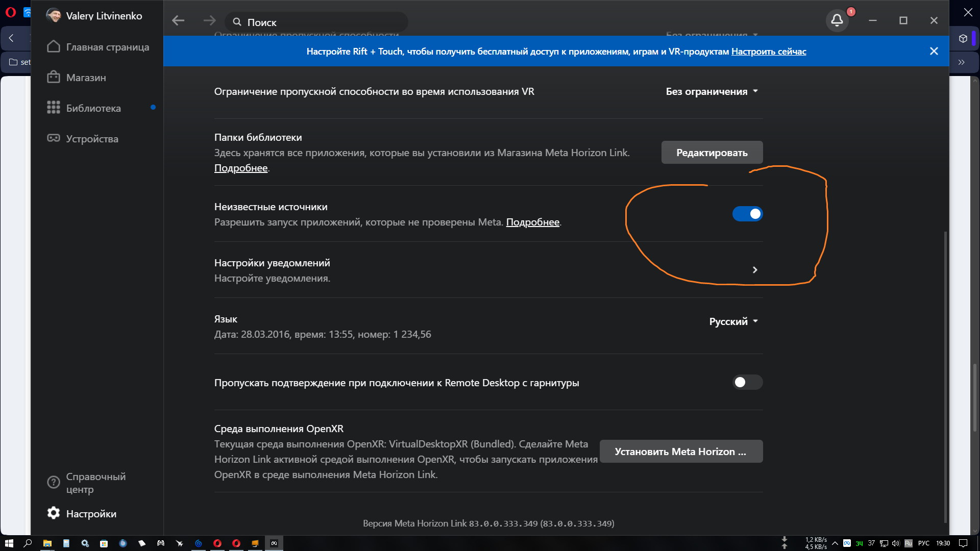The width and height of the screenshot is (980, 551).
Task: Click the Установить Meta Horizon button
Action: pyautogui.click(x=681, y=452)
